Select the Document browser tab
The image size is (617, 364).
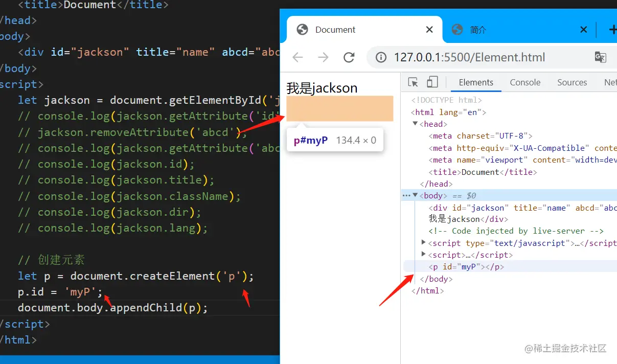(364, 30)
